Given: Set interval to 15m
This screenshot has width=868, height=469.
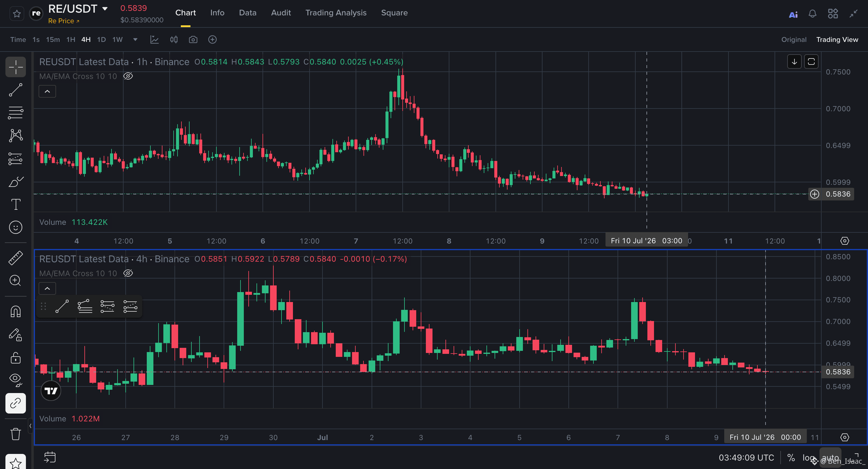Looking at the screenshot, I should pyautogui.click(x=53, y=39).
